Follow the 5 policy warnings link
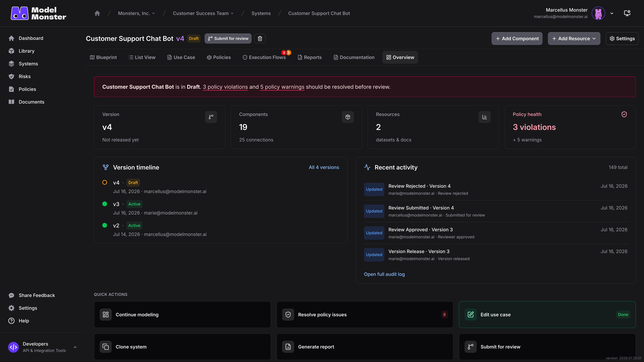The width and height of the screenshot is (644, 362). tap(282, 87)
